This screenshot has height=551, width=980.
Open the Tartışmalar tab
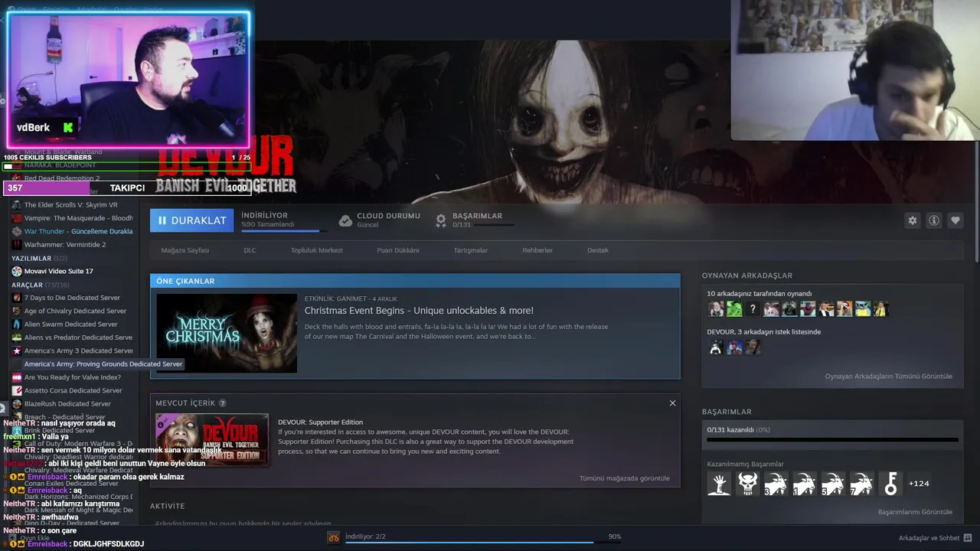[x=470, y=250]
